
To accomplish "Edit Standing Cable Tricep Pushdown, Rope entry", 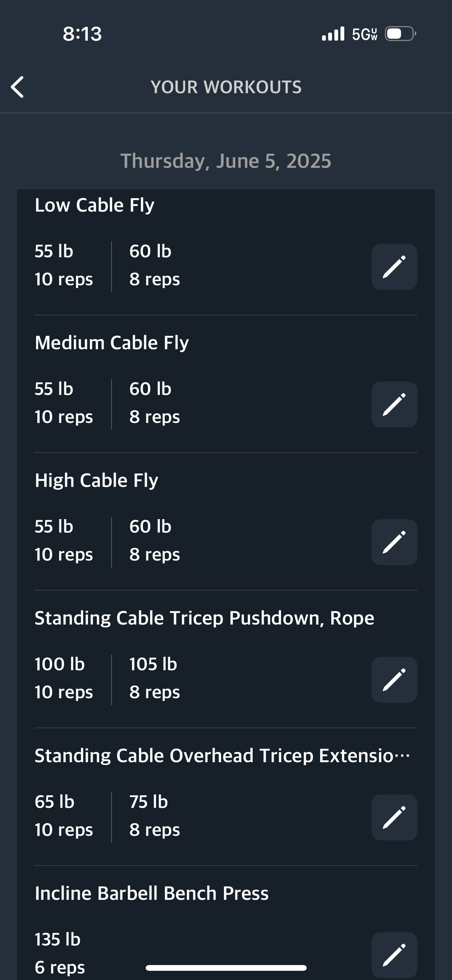I will [x=394, y=680].
